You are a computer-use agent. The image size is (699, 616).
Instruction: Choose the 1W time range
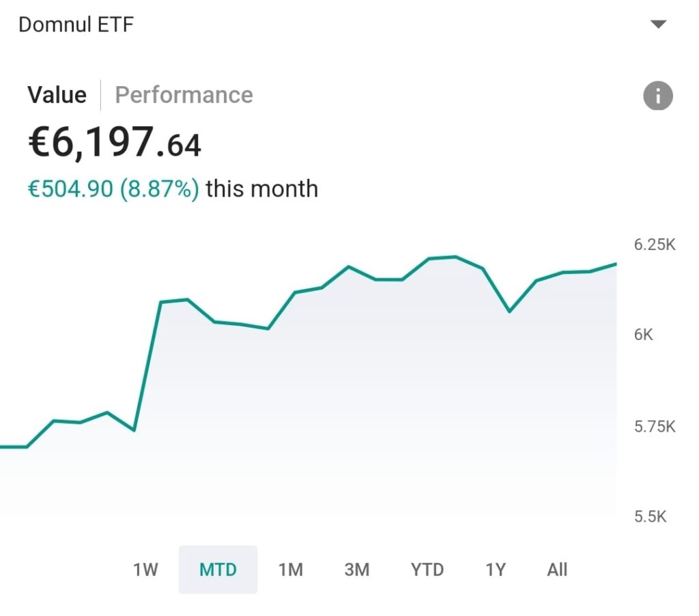tap(145, 570)
